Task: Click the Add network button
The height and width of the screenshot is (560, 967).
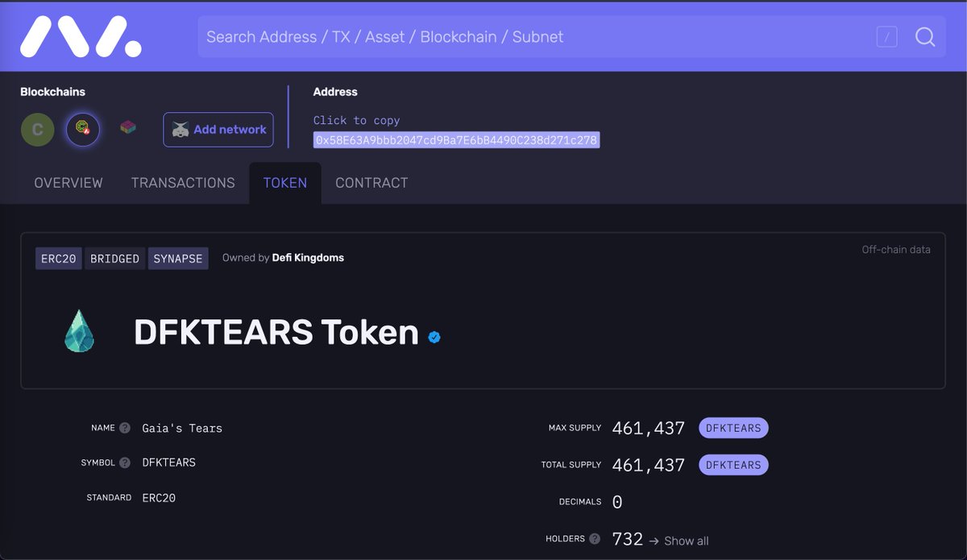Action: (218, 129)
